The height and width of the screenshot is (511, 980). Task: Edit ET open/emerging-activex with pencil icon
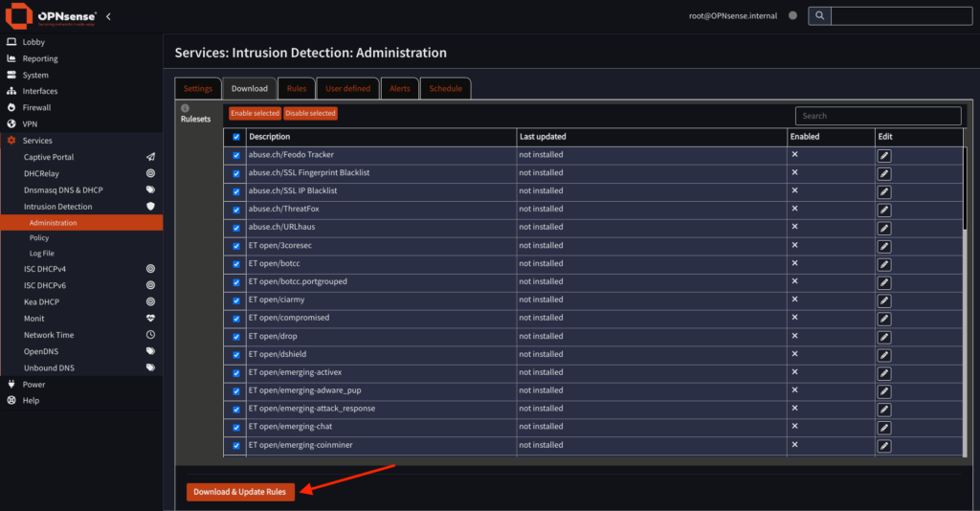coord(883,373)
